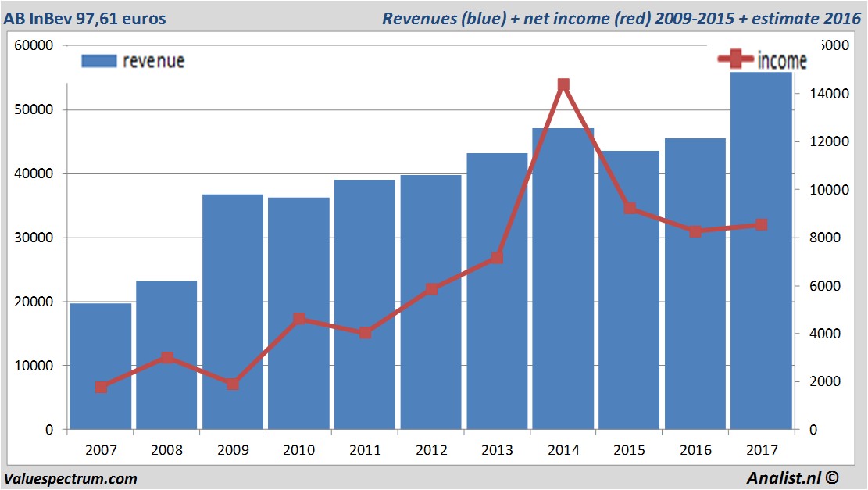Click the 2015 revenue bar

[629, 290]
